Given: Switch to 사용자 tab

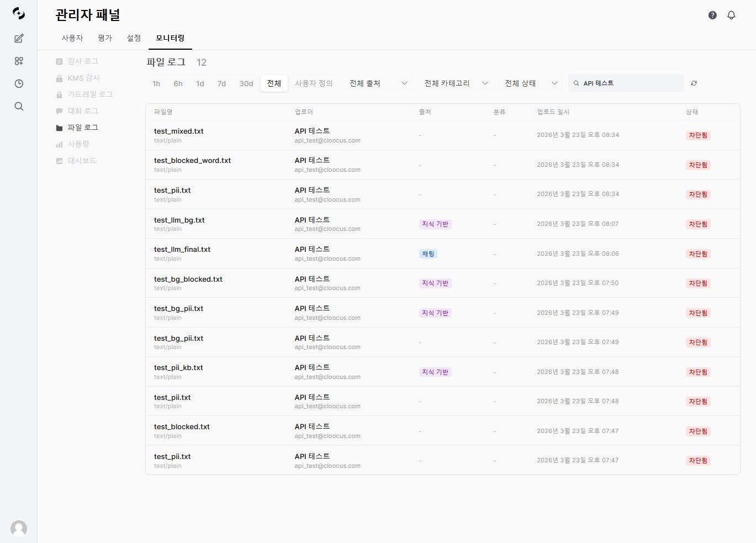Looking at the screenshot, I should coord(72,38).
